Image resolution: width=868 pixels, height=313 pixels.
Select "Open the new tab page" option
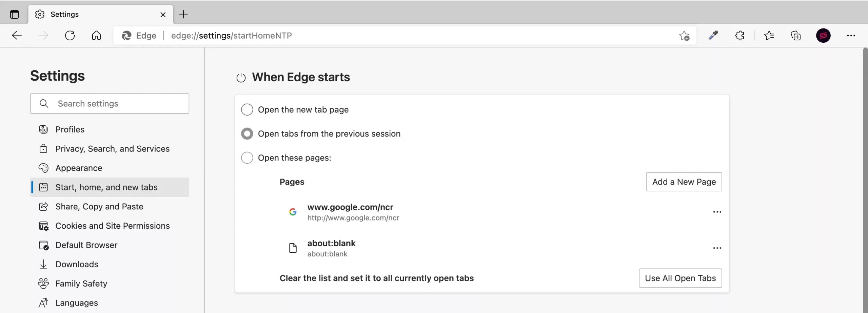point(247,110)
